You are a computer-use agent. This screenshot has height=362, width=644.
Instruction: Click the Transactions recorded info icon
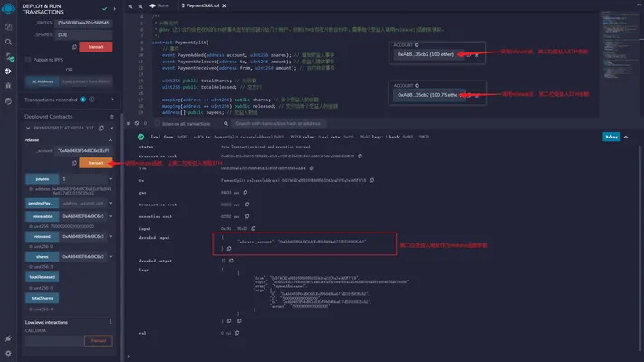[92, 100]
